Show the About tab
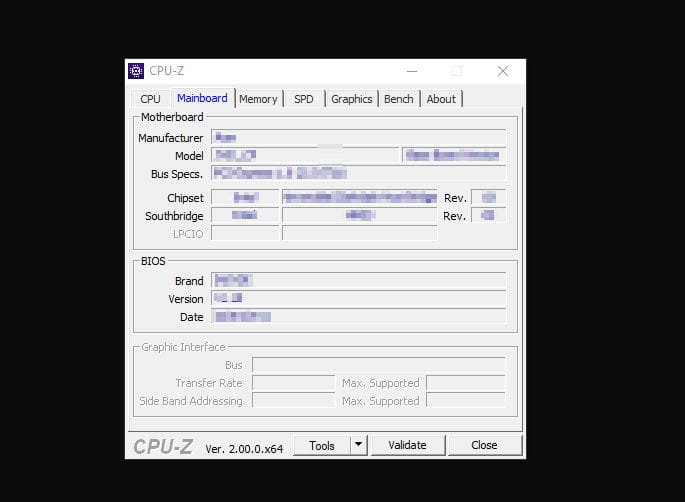The height and width of the screenshot is (502, 685). coord(441,99)
